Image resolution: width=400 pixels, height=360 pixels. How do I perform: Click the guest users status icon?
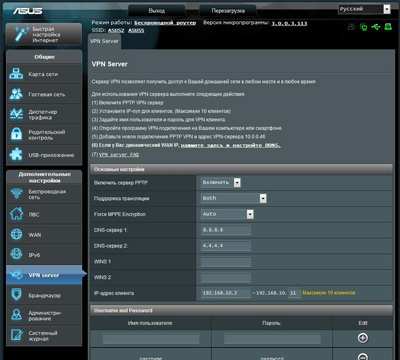tap(351, 27)
